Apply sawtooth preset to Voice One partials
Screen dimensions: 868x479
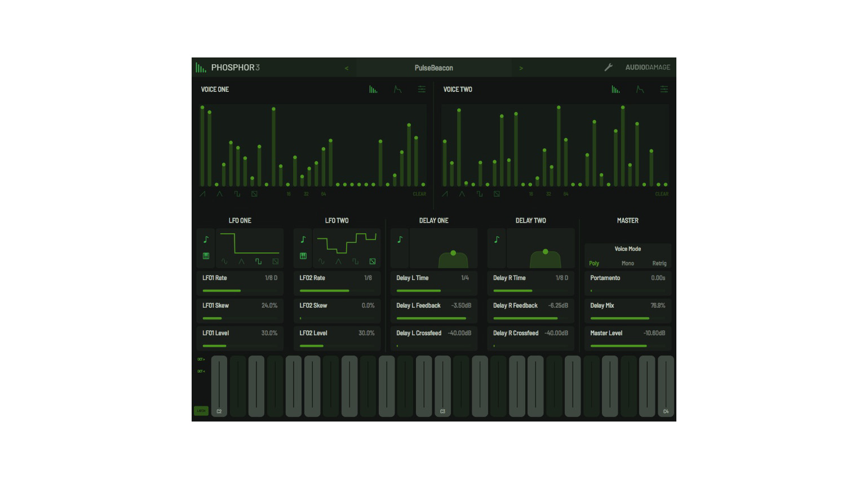202,194
